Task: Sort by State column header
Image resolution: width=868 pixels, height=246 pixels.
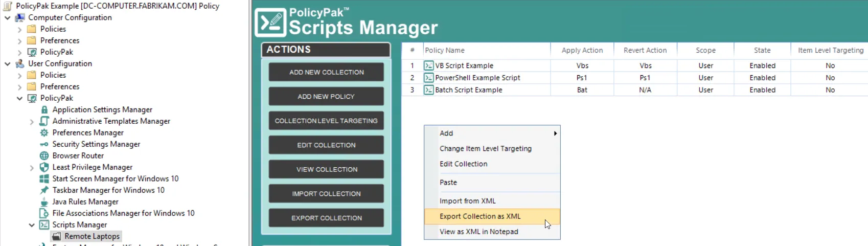Action: point(762,50)
